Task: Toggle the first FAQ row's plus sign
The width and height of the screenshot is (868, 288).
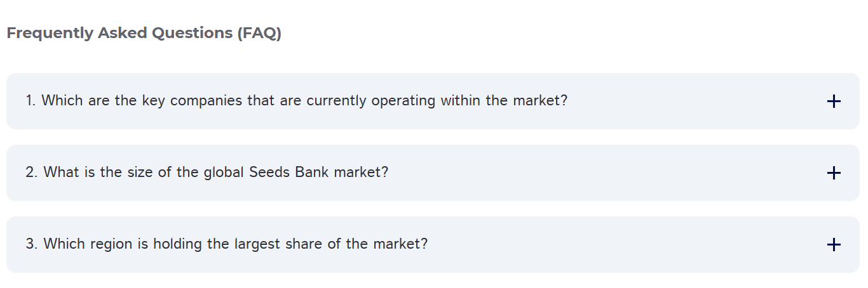Action: coord(834,101)
